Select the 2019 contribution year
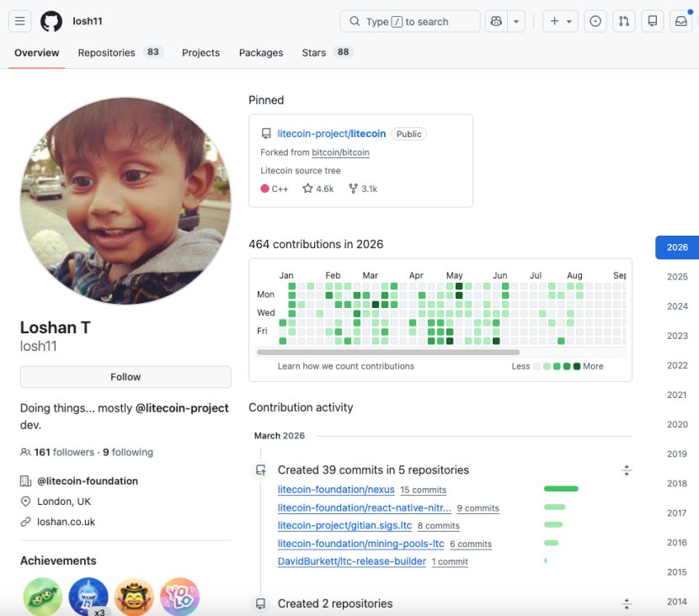The width and height of the screenshot is (699, 616). tap(677, 454)
